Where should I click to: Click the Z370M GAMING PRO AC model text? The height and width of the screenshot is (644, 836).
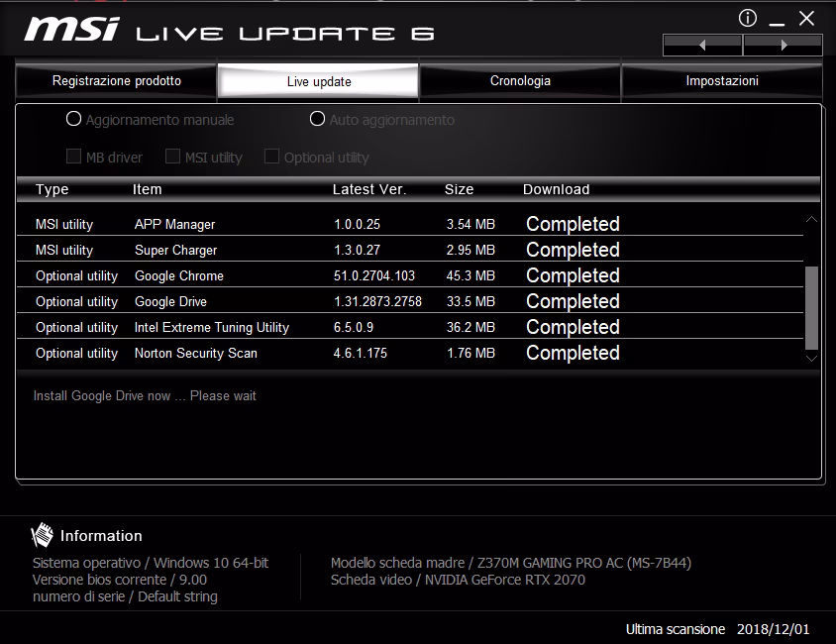(x=511, y=563)
